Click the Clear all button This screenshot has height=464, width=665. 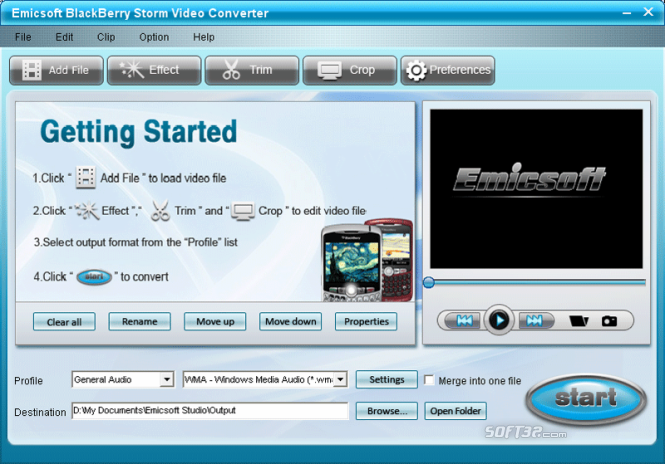pyautogui.click(x=64, y=322)
